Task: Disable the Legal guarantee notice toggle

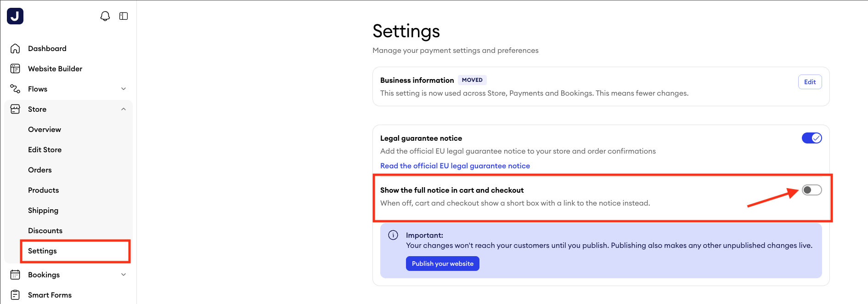Action: [812, 138]
